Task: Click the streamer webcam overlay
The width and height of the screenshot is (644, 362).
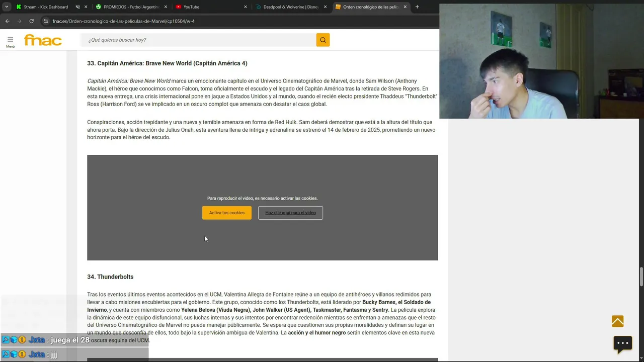Action: [x=541, y=61]
